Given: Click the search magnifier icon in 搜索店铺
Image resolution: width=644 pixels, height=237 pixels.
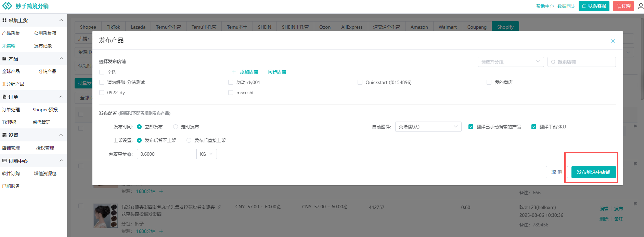Looking at the screenshot, I should click(553, 62).
